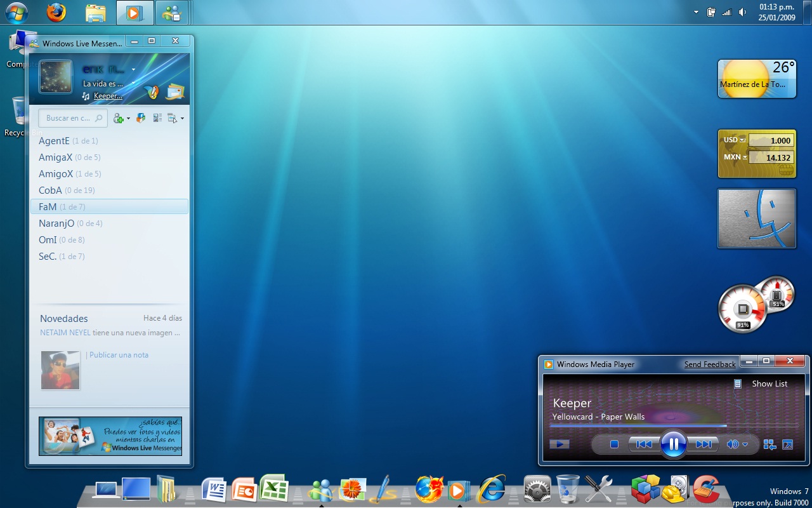Click the Keeper song title in Media Player
Screen dimensions: 812x508
click(572, 403)
